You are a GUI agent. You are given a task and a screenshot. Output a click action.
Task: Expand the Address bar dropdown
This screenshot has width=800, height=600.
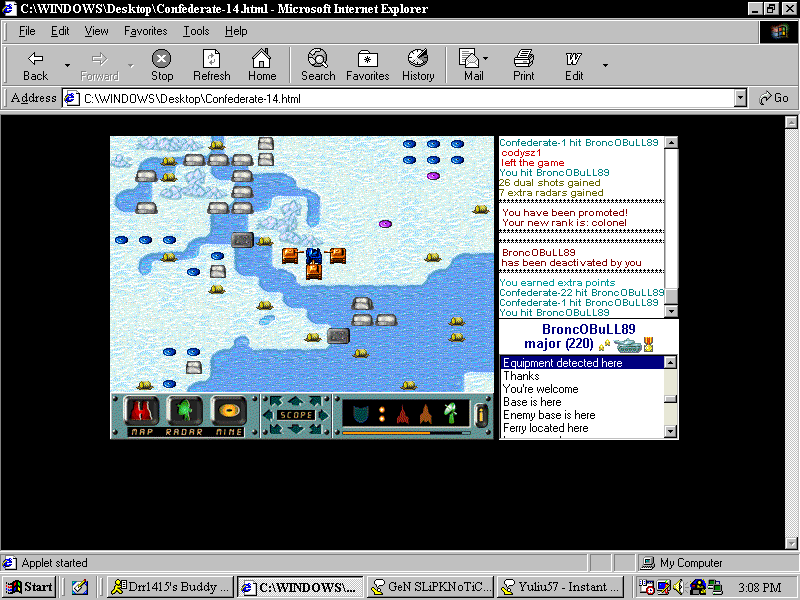click(x=740, y=98)
